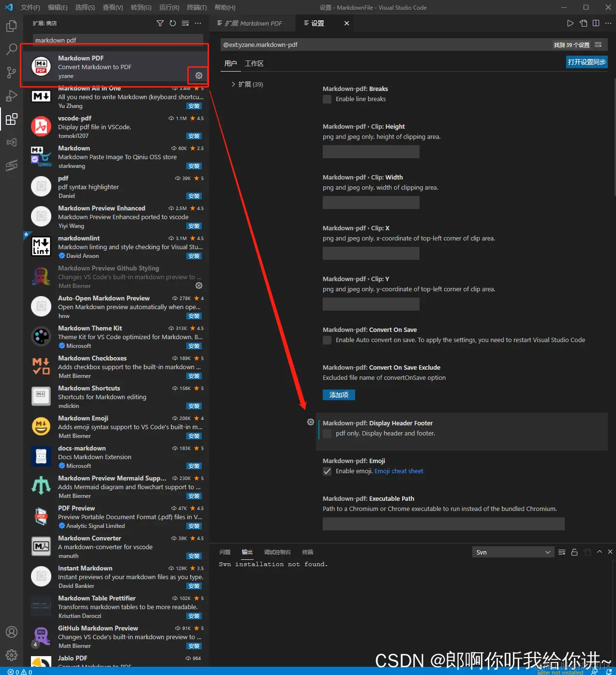Open the 文件(F) menu
This screenshot has width=616, height=675.
tap(30, 7)
